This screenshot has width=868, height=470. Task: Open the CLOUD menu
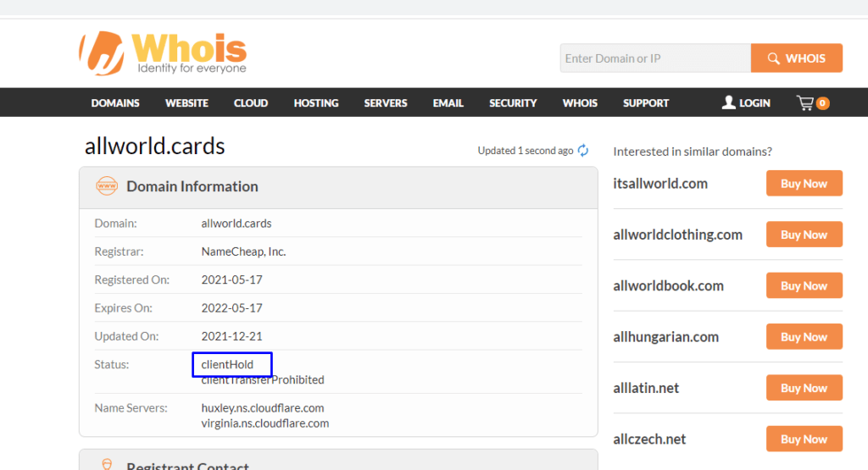[x=251, y=102]
